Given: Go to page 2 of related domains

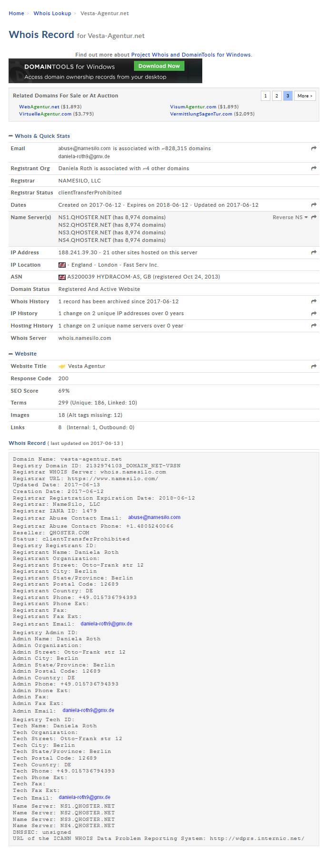Looking at the screenshot, I should [277, 96].
